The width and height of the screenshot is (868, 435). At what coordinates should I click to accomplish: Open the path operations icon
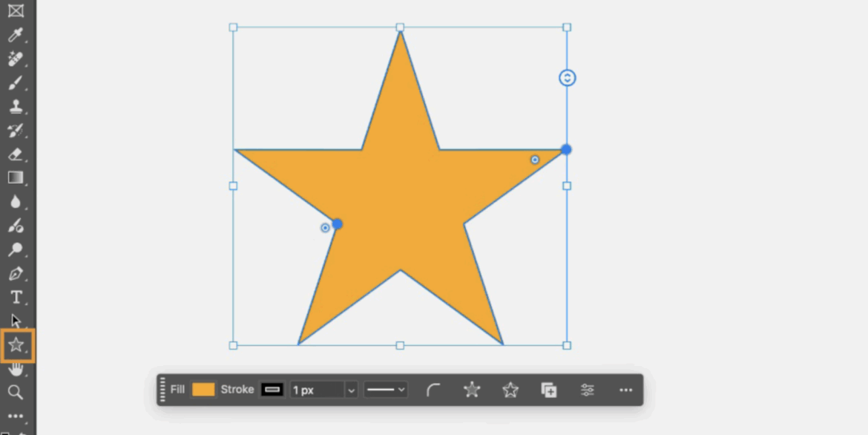pos(549,390)
